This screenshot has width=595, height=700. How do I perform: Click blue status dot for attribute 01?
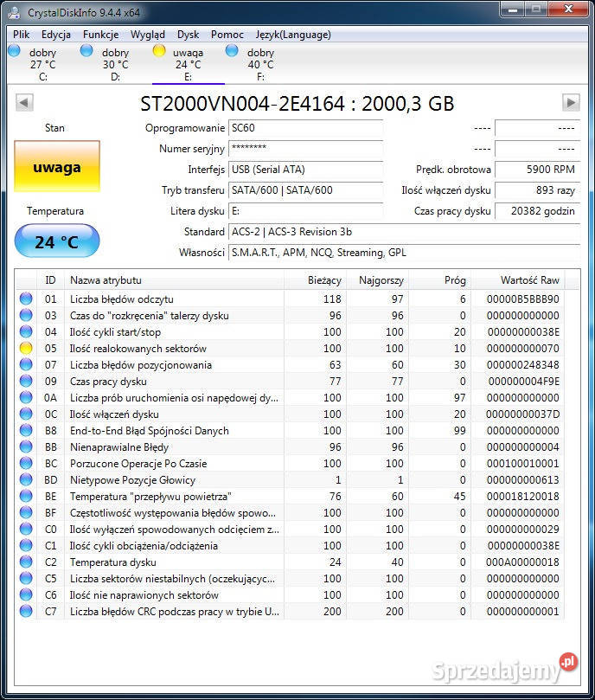[26, 299]
